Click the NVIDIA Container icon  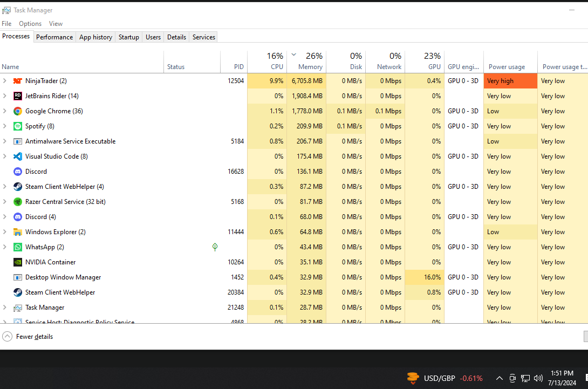(18, 262)
